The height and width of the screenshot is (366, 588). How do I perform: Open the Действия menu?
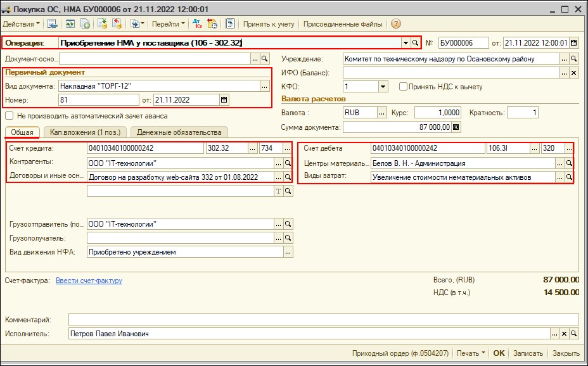tap(21, 24)
